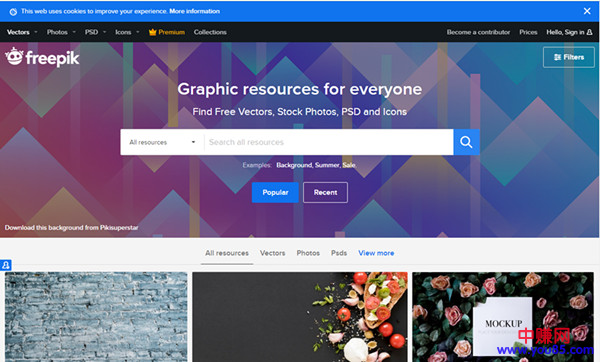Expand the Icons menu arrow
This screenshot has height=362, width=600.
click(x=138, y=32)
